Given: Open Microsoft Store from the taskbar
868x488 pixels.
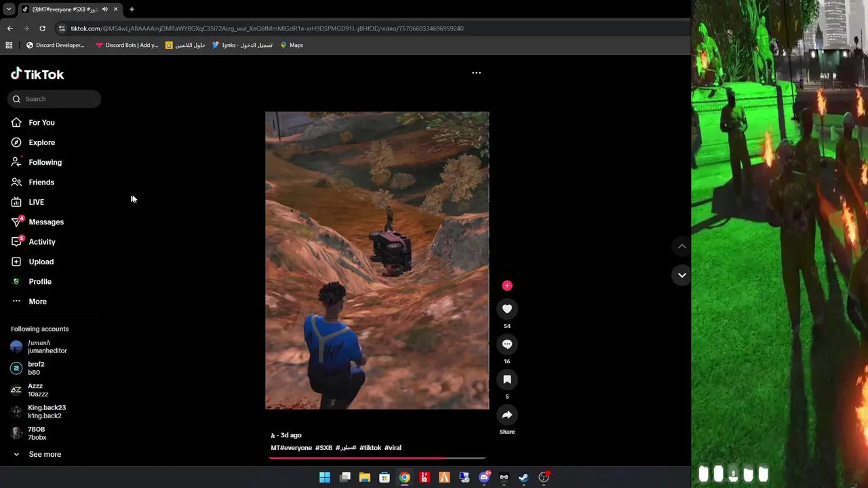Looking at the screenshot, I should point(384,477).
